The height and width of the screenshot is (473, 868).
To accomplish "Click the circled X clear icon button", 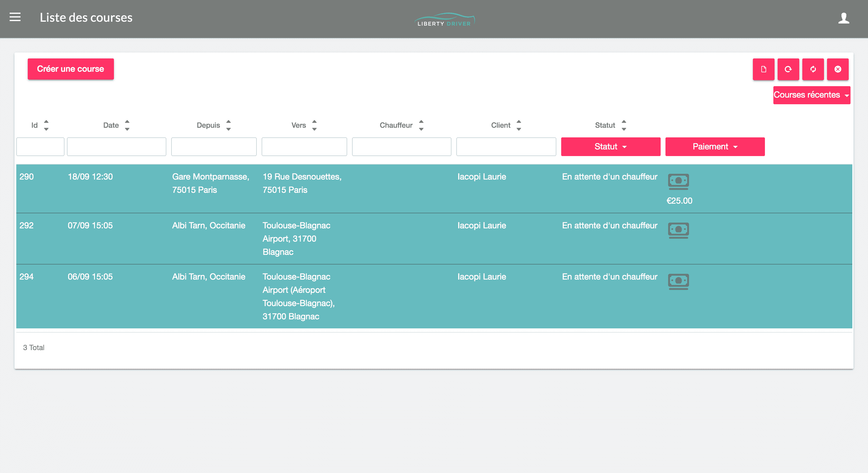I will pyautogui.click(x=837, y=69).
